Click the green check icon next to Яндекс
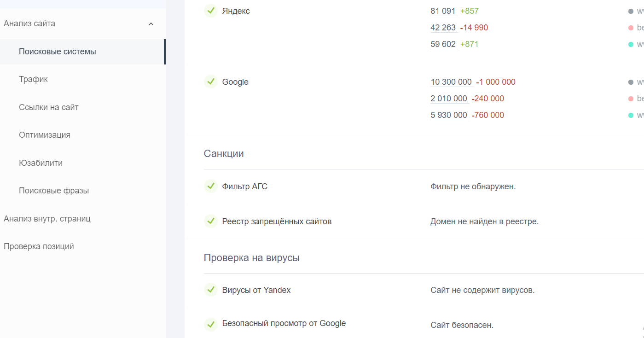Screen dimensions: 644x338 point(210,11)
